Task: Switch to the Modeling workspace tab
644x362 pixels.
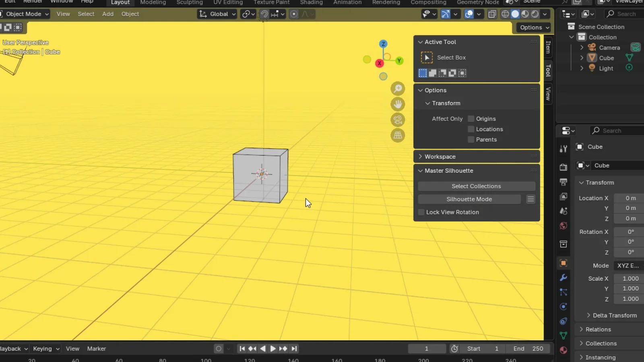Action: (x=153, y=2)
